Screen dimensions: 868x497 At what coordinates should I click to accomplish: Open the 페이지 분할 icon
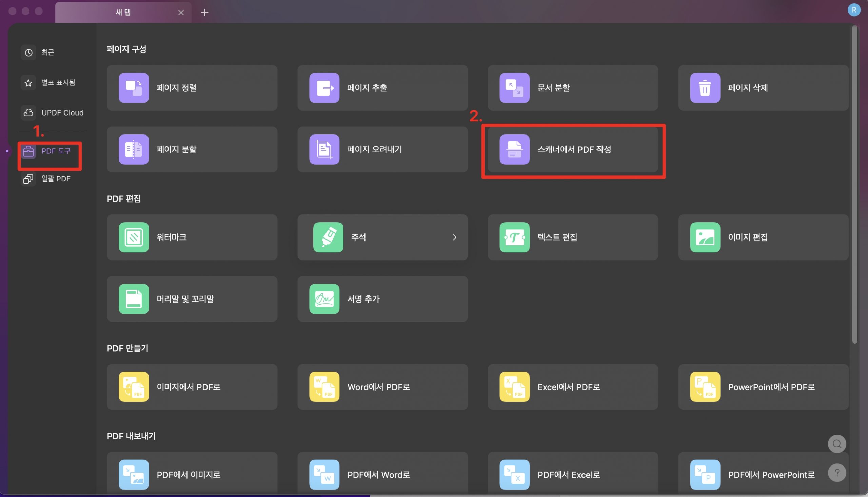tap(134, 149)
